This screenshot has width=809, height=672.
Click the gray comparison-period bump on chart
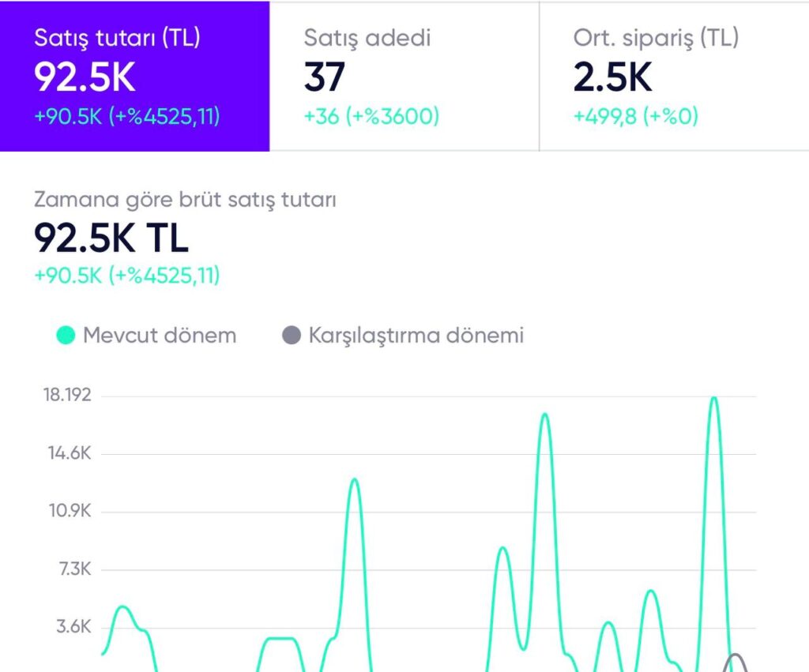click(x=736, y=663)
